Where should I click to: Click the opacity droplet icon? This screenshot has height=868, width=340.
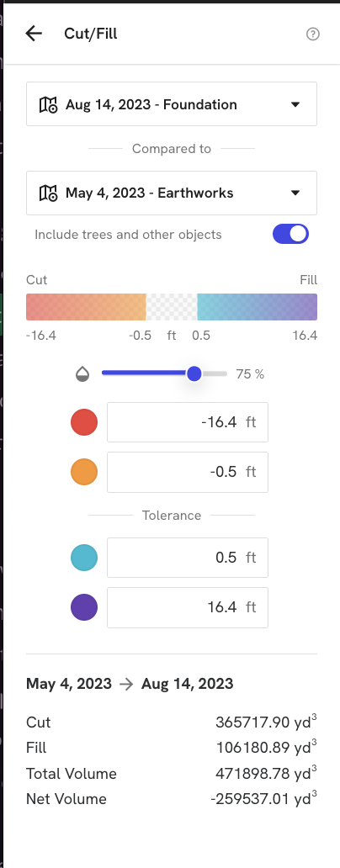(82, 374)
